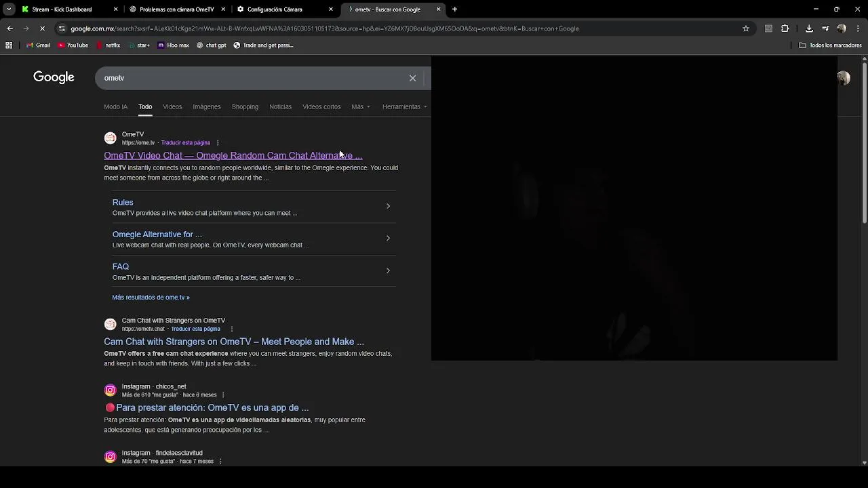Expand the FAQ sitelink chevron
Screen dimensions: 868x488
click(388, 270)
